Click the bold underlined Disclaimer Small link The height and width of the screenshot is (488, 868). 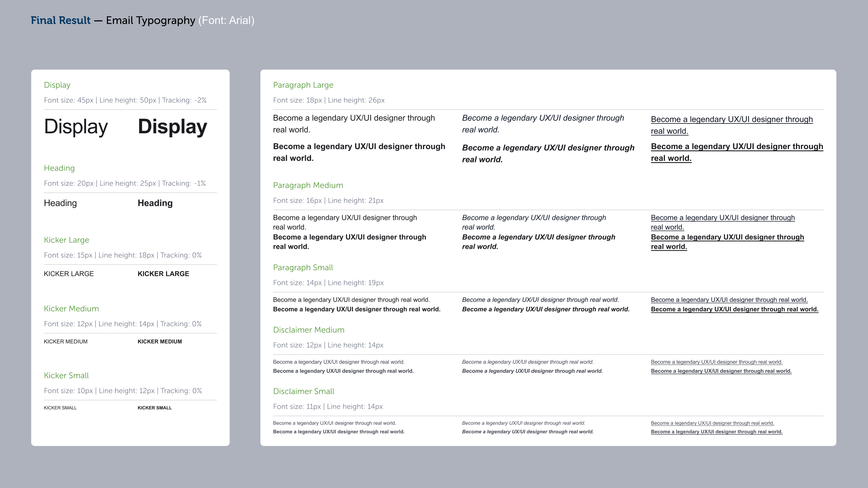716,432
